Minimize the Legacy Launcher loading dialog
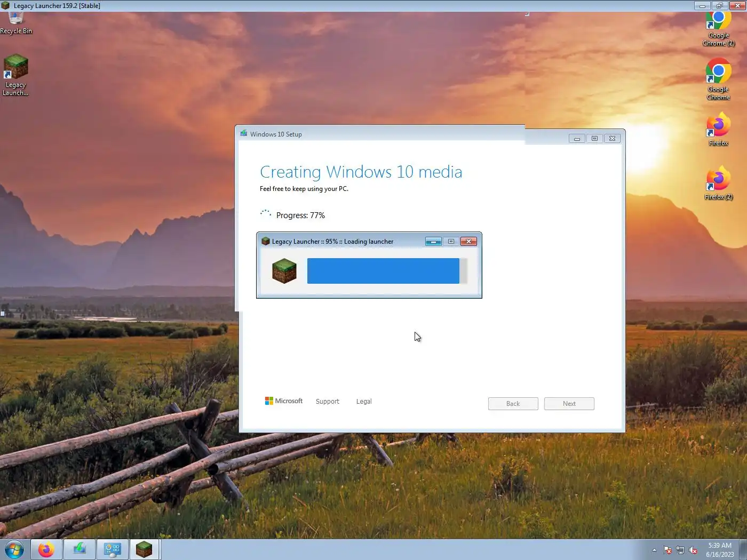Image resolution: width=747 pixels, height=560 pixels. click(433, 242)
